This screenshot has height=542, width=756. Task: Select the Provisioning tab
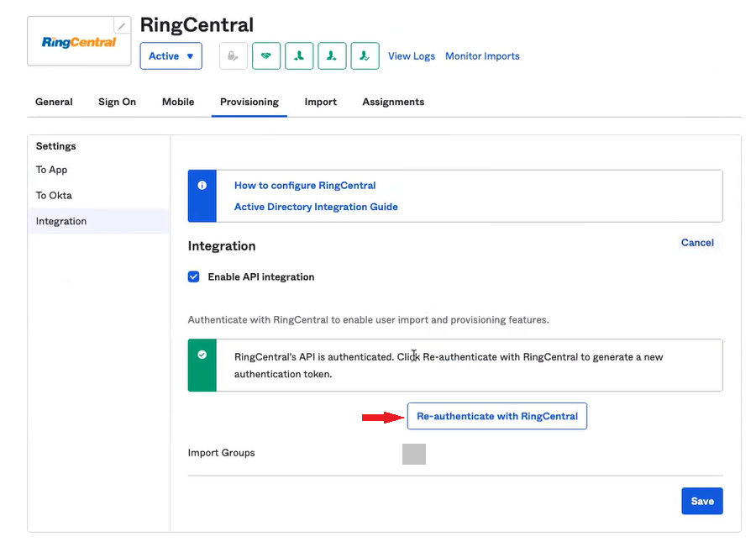[249, 102]
